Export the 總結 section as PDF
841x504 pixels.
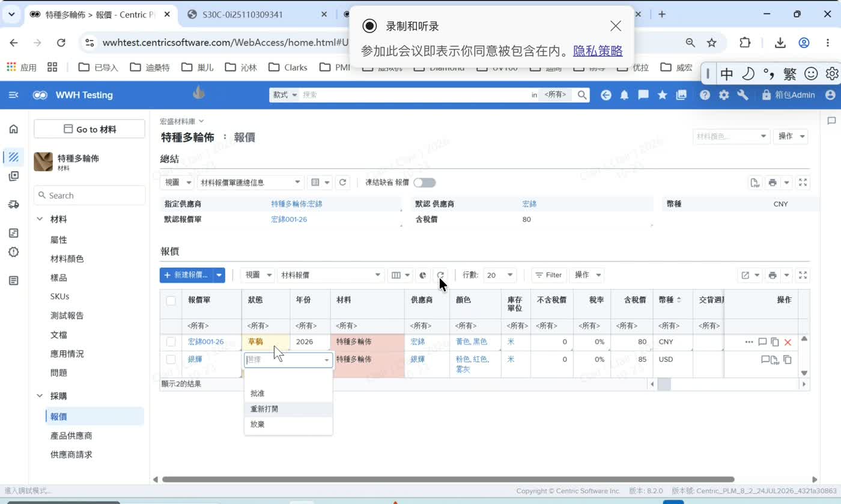tap(755, 183)
